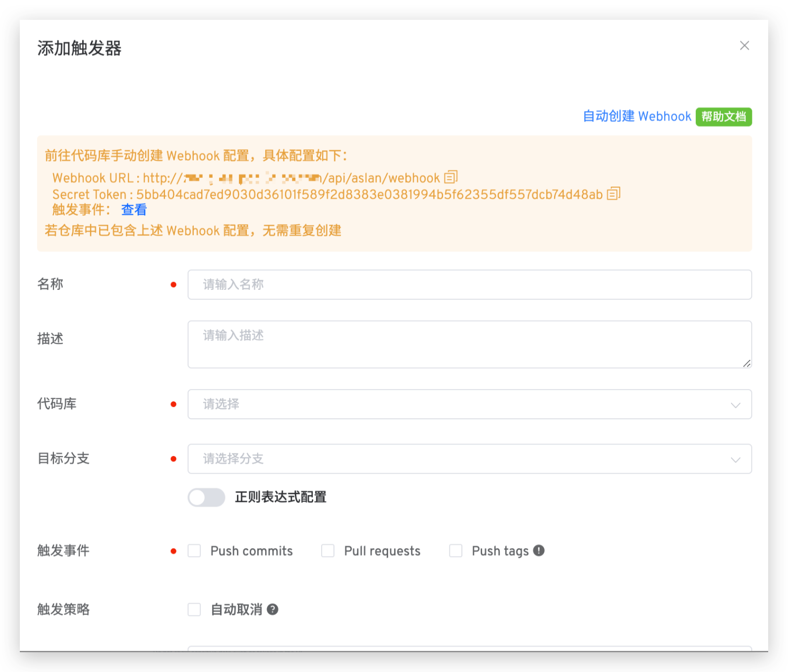
Task: Grab the description textarea resize handle
Action: point(747,363)
